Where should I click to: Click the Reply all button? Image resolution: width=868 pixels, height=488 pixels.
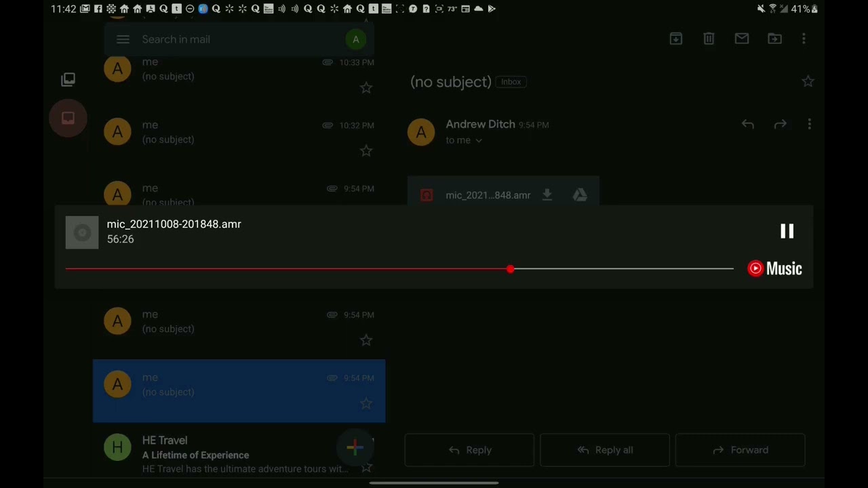[x=604, y=450]
